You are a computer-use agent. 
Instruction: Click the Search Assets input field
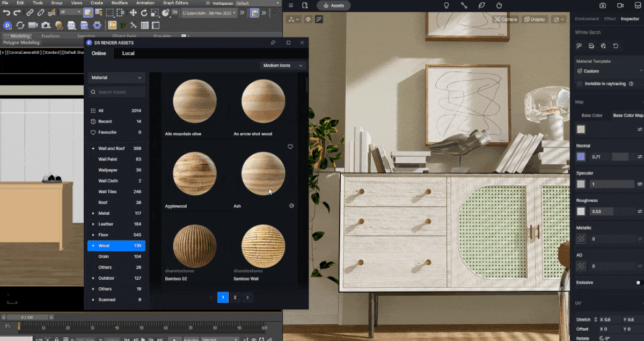pyautogui.click(x=116, y=92)
